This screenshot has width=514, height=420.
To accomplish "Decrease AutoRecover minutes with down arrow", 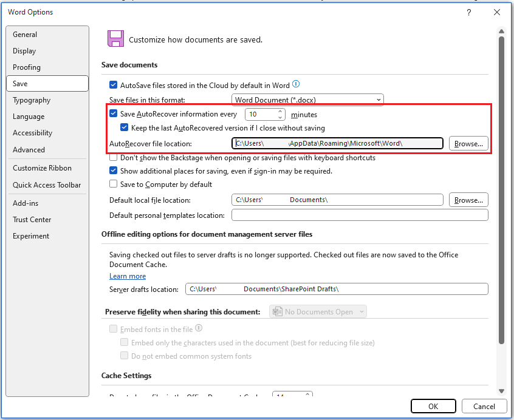I will click(280, 117).
